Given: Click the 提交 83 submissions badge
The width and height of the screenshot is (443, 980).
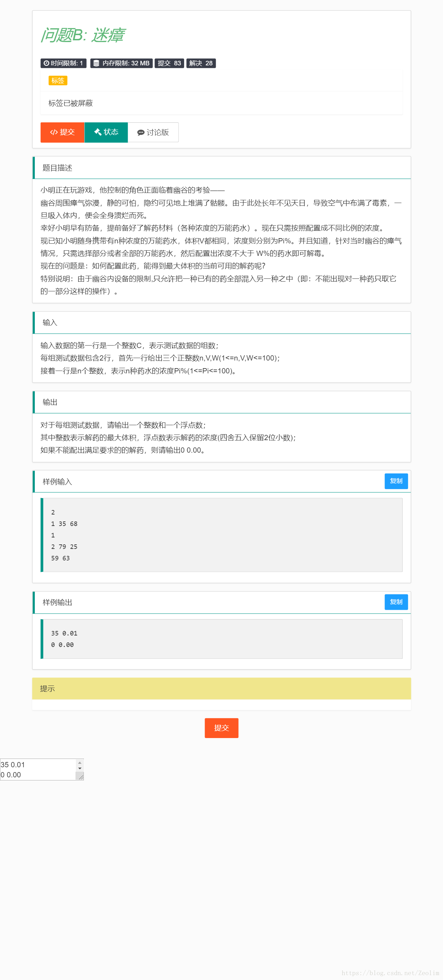Looking at the screenshot, I should [169, 63].
